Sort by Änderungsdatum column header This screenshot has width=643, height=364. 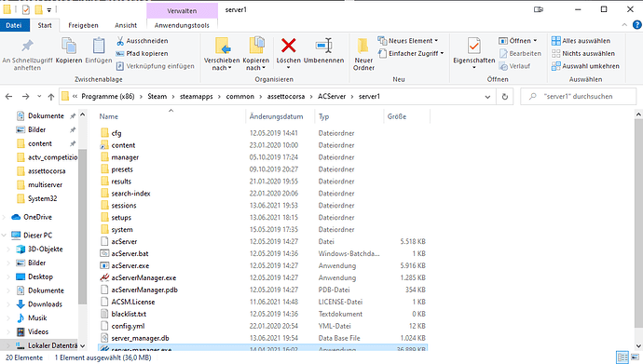point(276,116)
